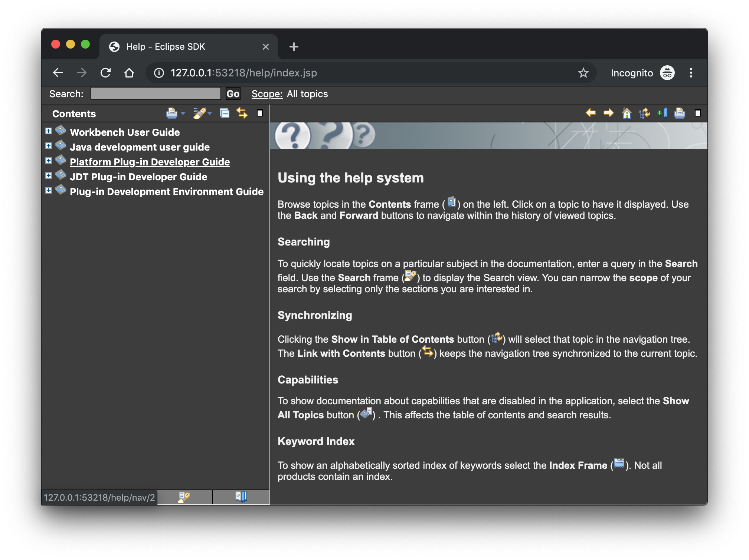The image size is (749, 560).
Task: Click the collapse/hide Contents panel icon
Action: [259, 113]
